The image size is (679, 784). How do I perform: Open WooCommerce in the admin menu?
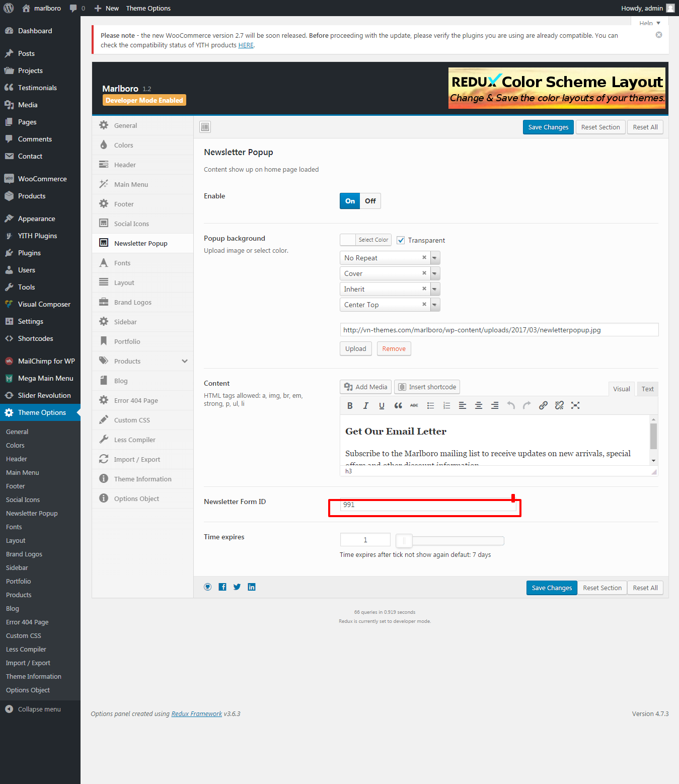tap(42, 179)
